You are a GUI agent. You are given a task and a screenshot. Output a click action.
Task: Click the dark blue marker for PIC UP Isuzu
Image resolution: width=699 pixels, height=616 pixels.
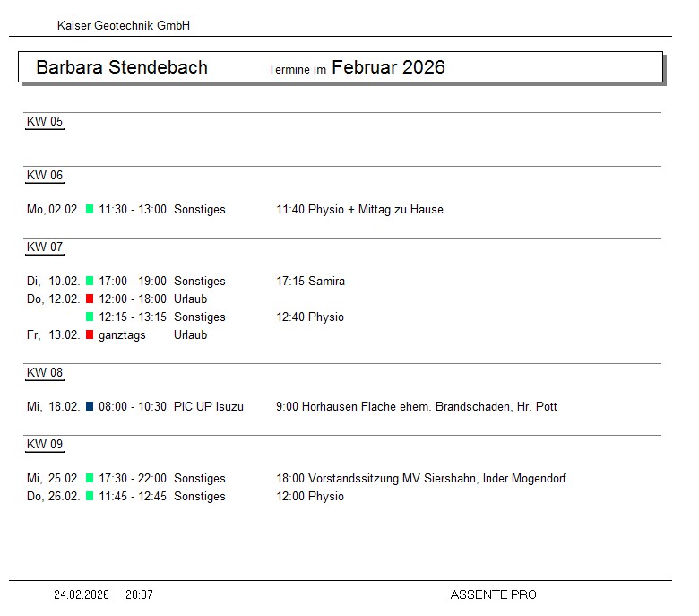point(90,407)
